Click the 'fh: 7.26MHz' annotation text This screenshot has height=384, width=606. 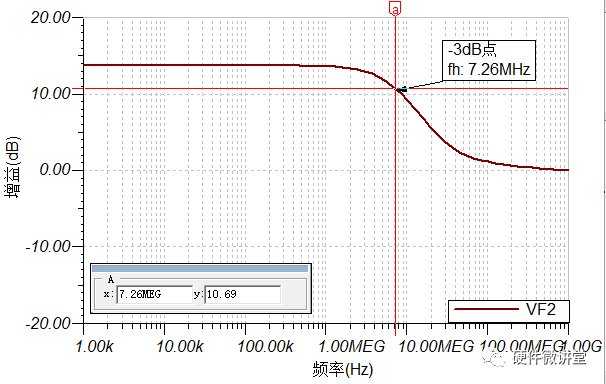(489, 70)
